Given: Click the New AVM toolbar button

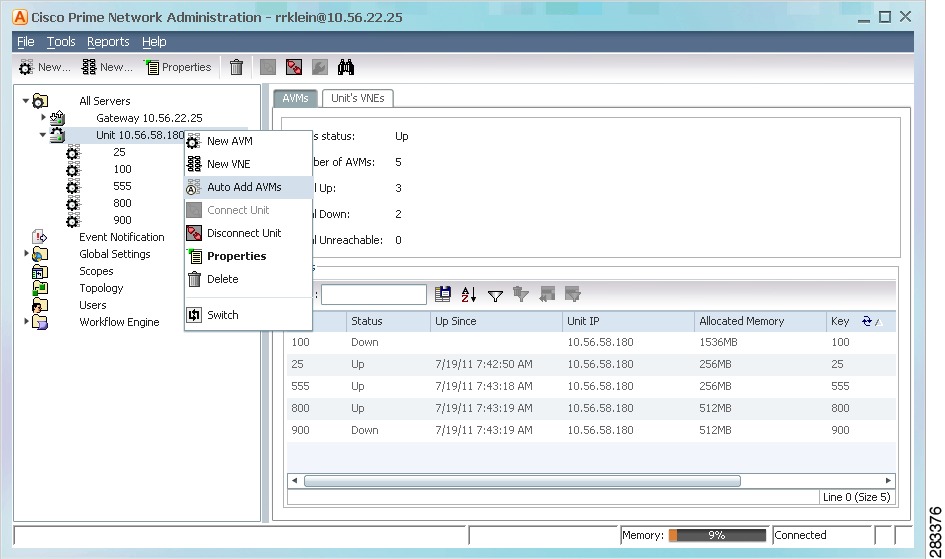Looking at the screenshot, I should click(x=45, y=67).
